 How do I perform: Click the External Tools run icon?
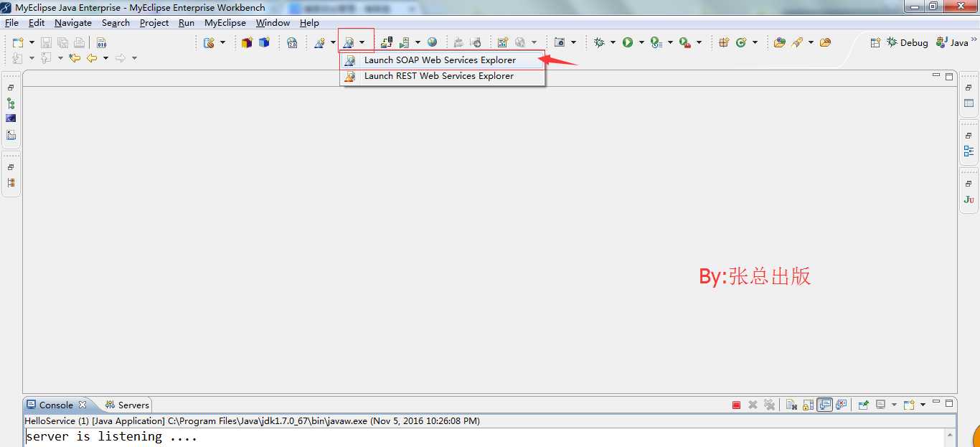[685, 42]
